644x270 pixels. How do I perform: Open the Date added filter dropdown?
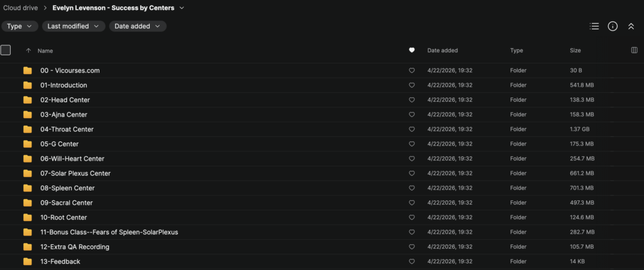[x=138, y=26]
